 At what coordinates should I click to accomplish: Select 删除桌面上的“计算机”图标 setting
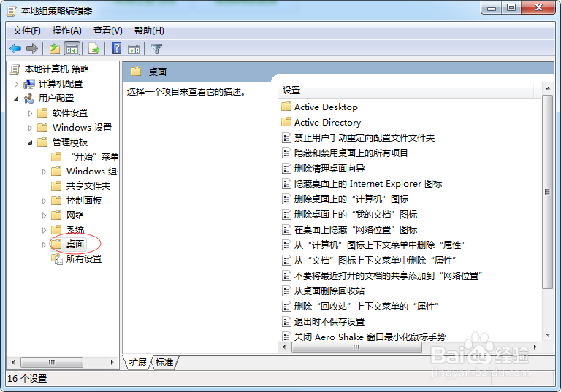[x=346, y=199]
